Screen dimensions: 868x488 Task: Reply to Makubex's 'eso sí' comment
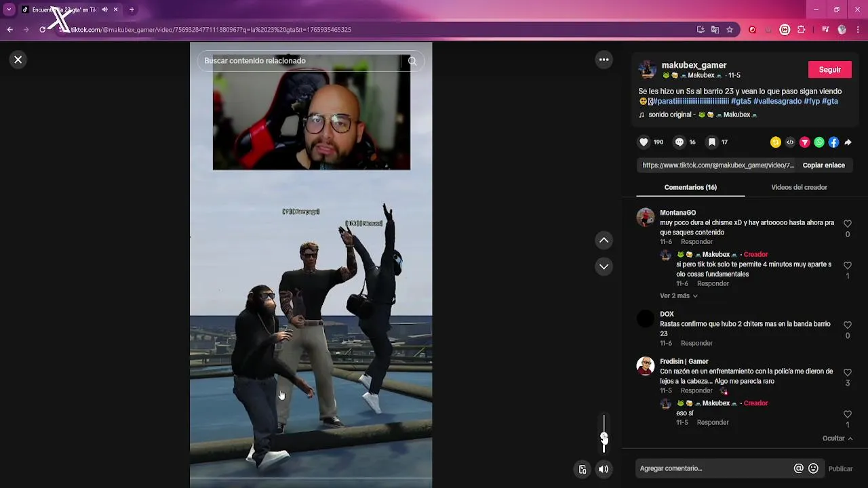(713, 423)
